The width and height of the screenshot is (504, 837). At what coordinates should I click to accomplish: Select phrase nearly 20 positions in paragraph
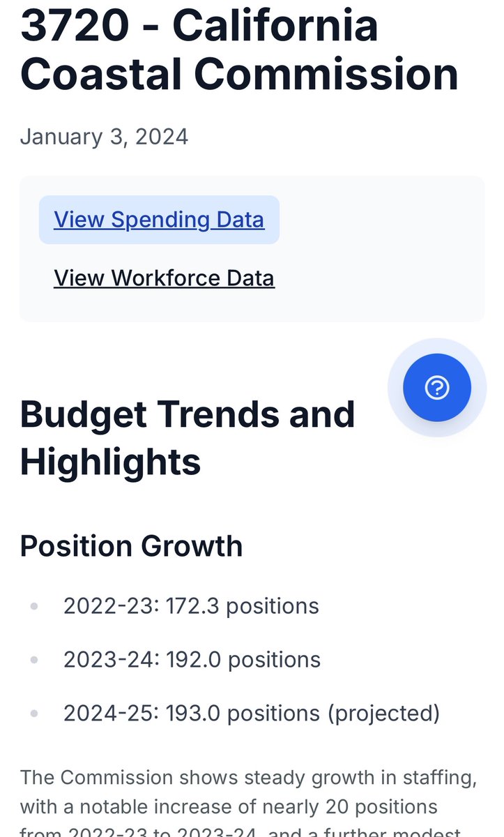tap(359, 807)
